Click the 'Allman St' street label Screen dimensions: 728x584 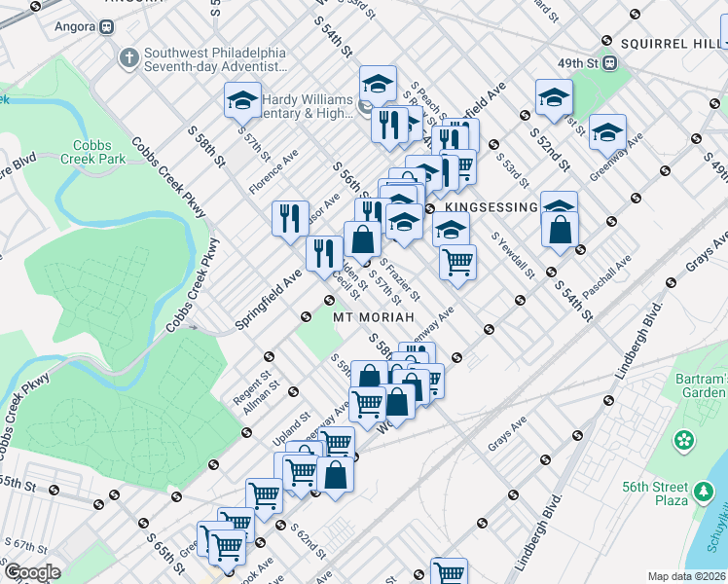pyautogui.click(x=262, y=397)
